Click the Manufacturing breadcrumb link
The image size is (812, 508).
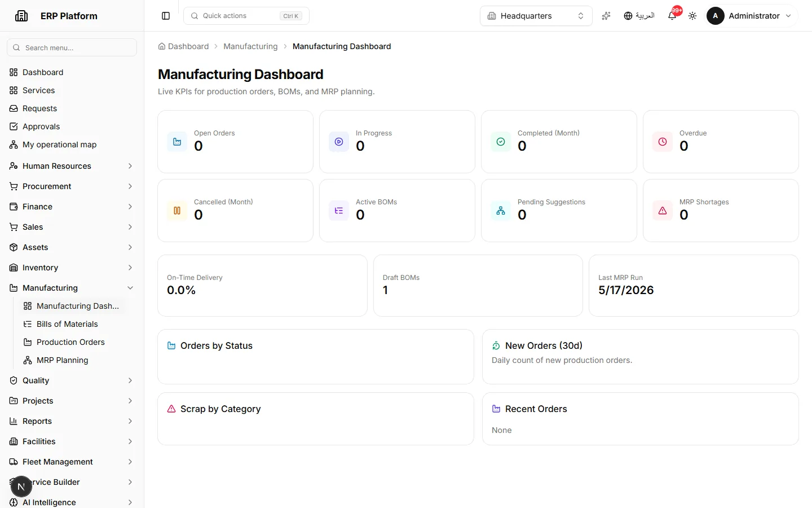click(250, 46)
